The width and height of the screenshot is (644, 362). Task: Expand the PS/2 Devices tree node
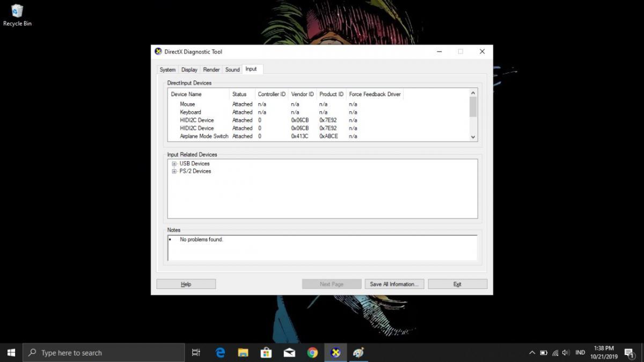point(174,171)
